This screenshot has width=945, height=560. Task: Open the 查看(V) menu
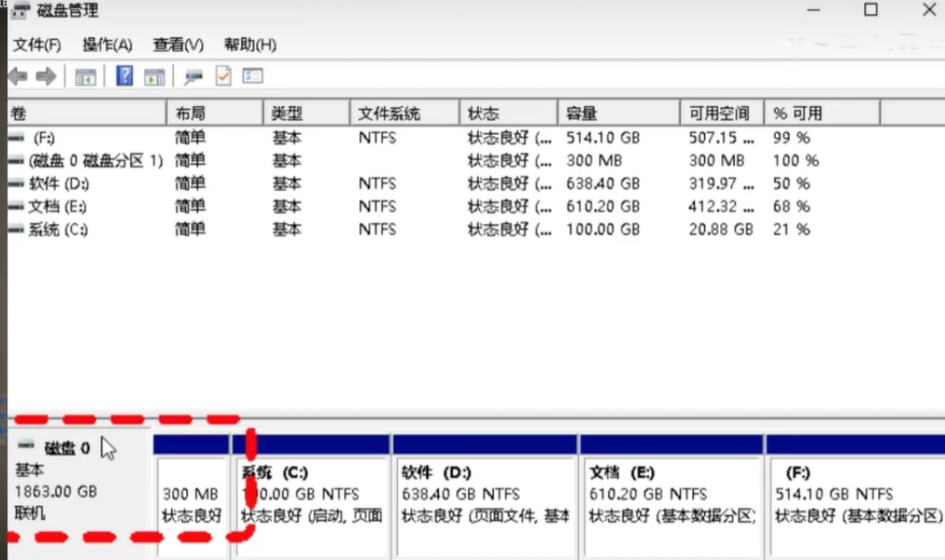tap(178, 44)
